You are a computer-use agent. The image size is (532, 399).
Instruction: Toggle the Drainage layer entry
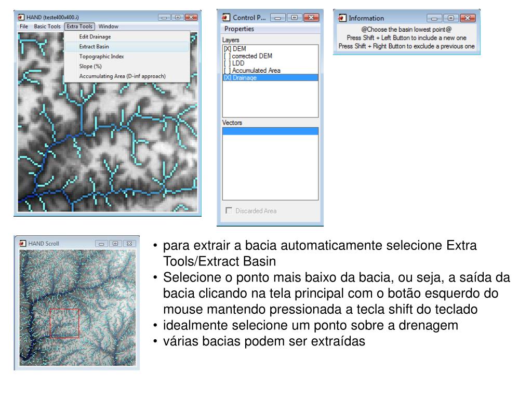coord(270,78)
